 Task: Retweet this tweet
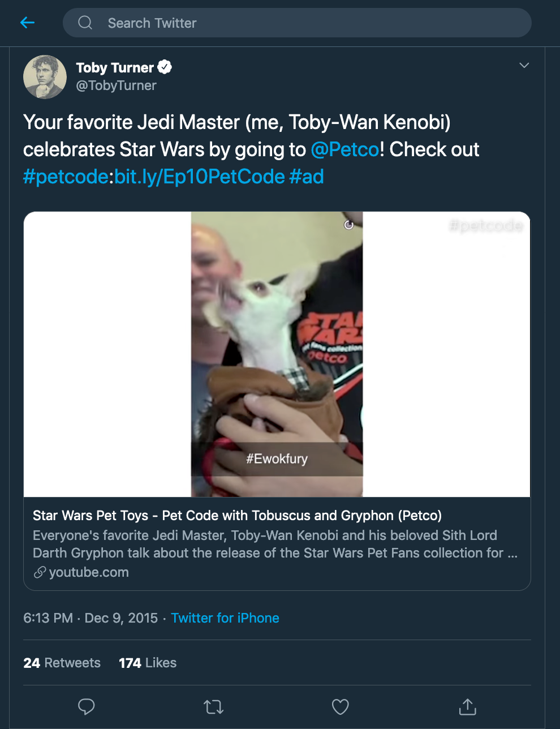(x=213, y=706)
